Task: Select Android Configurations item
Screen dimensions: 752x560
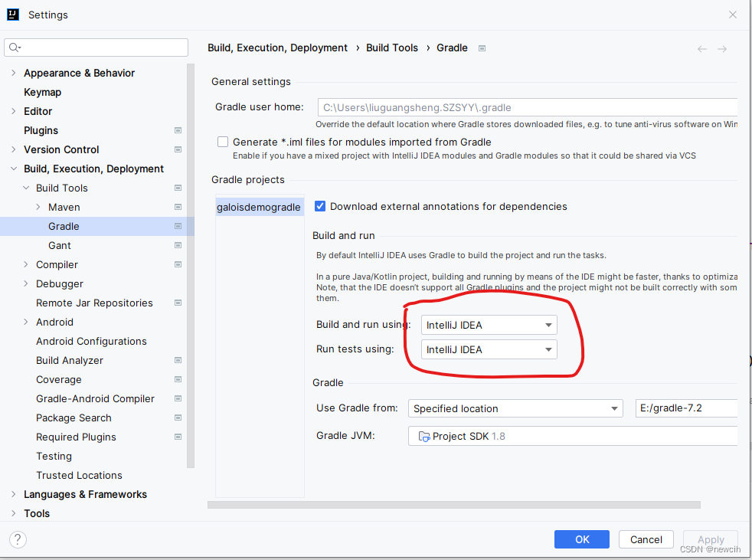Action: 91,341
